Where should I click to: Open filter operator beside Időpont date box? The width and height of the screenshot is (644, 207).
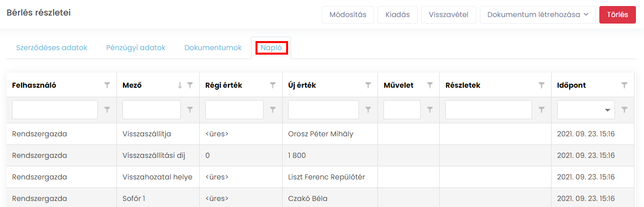coord(624,110)
